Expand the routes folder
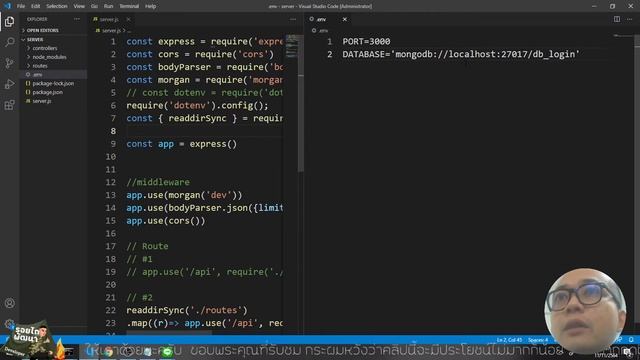Screen dimensions: 640x360 tap(40, 66)
